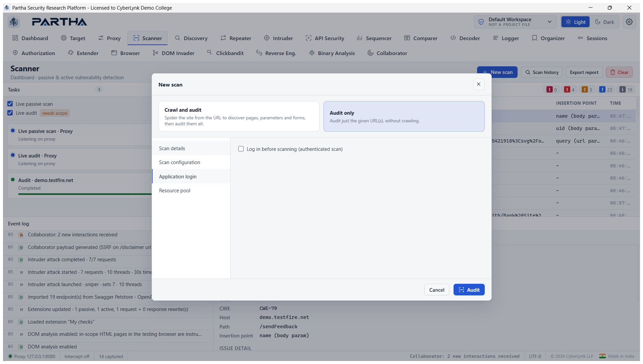This screenshot has height=364, width=643.
Task: Select the Scanner tab
Action: pos(147,38)
